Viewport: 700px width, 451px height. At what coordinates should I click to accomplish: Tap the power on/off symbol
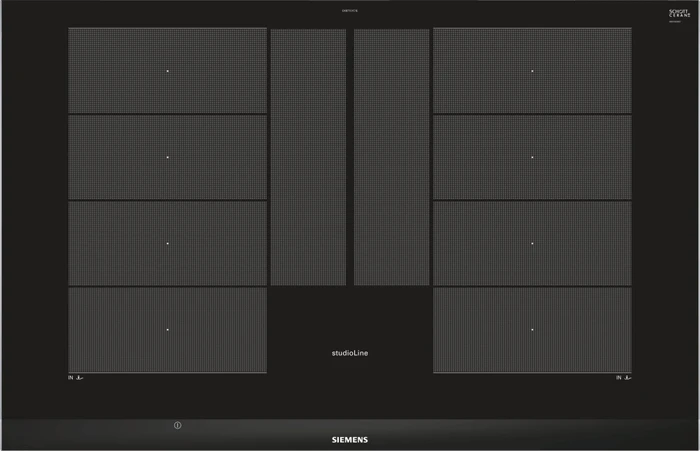(x=177, y=425)
